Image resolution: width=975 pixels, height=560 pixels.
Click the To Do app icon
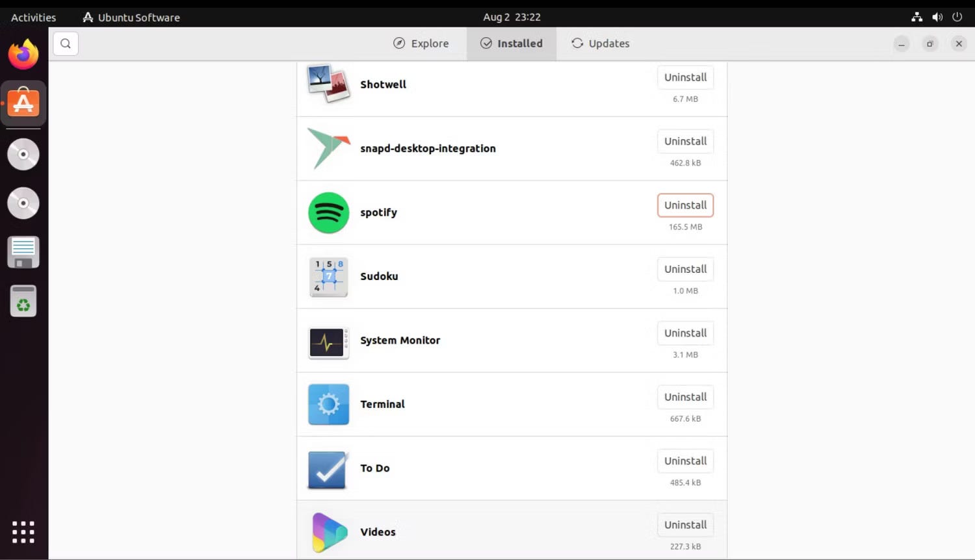(328, 468)
